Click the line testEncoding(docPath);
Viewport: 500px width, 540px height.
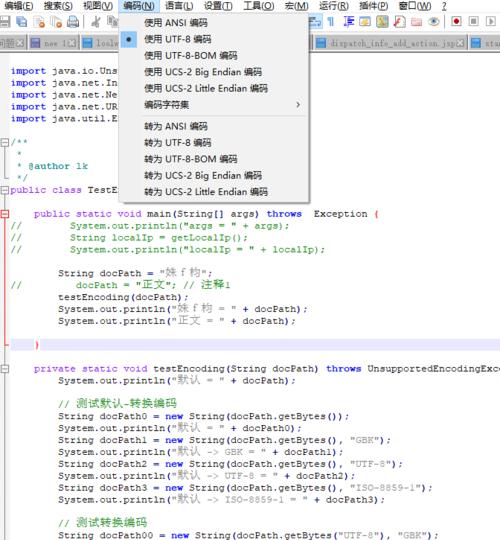pos(123,297)
